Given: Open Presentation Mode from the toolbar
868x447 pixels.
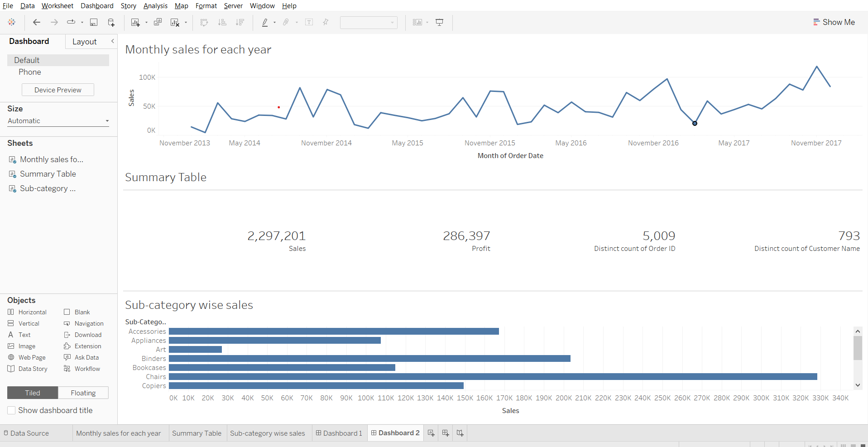Looking at the screenshot, I should (x=439, y=22).
